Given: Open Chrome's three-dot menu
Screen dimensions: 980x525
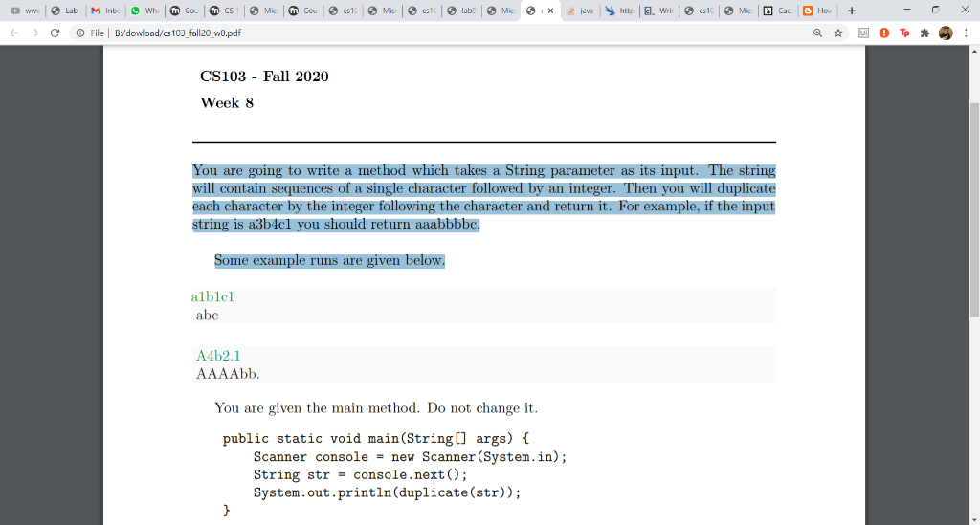Looking at the screenshot, I should click(966, 33).
